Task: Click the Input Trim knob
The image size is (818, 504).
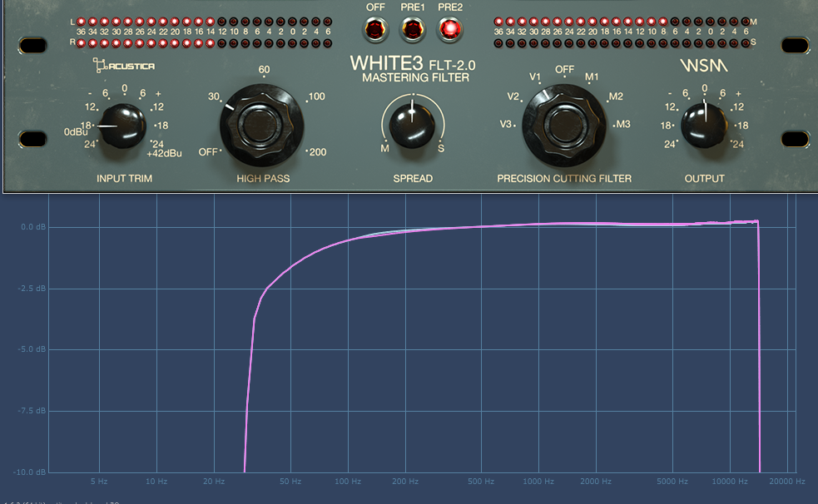Action: tap(122, 126)
